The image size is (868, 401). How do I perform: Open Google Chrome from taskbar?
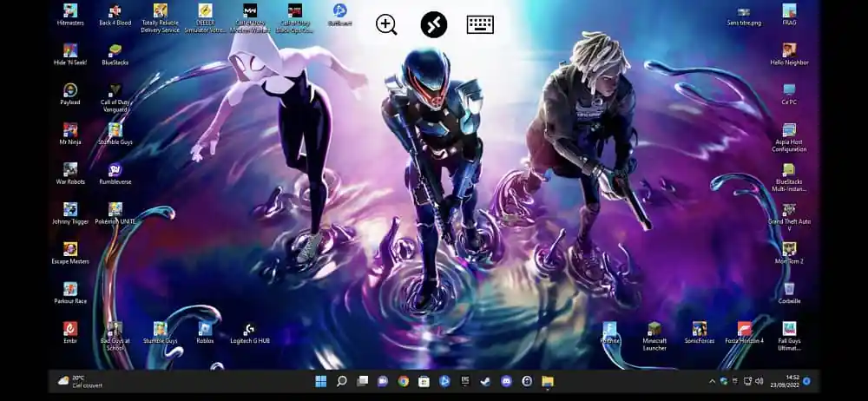403,381
